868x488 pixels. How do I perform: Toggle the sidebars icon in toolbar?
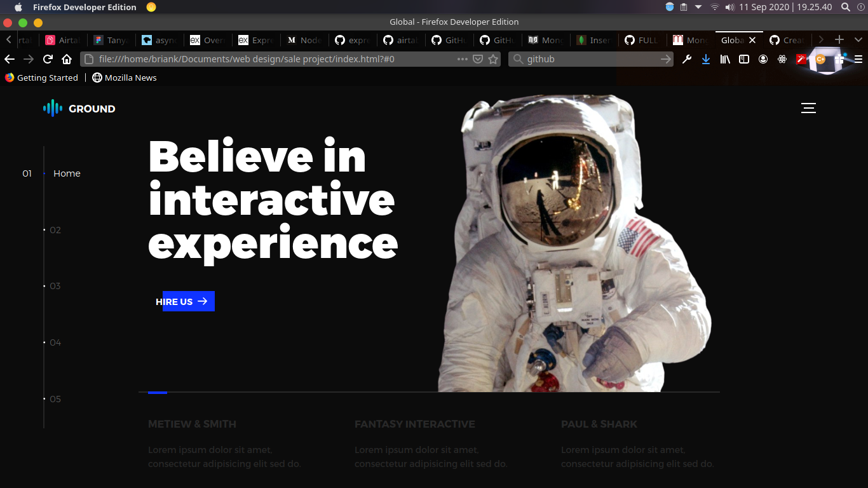click(x=744, y=59)
